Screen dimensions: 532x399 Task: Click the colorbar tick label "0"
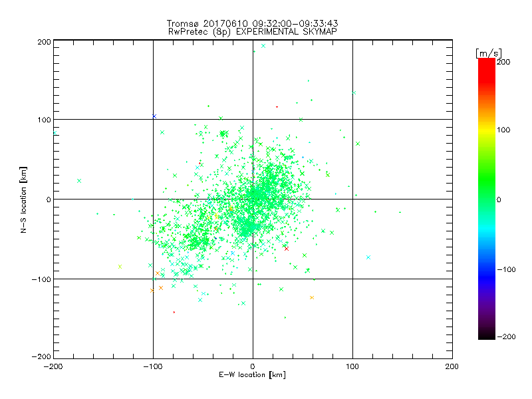pyautogui.click(x=499, y=200)
